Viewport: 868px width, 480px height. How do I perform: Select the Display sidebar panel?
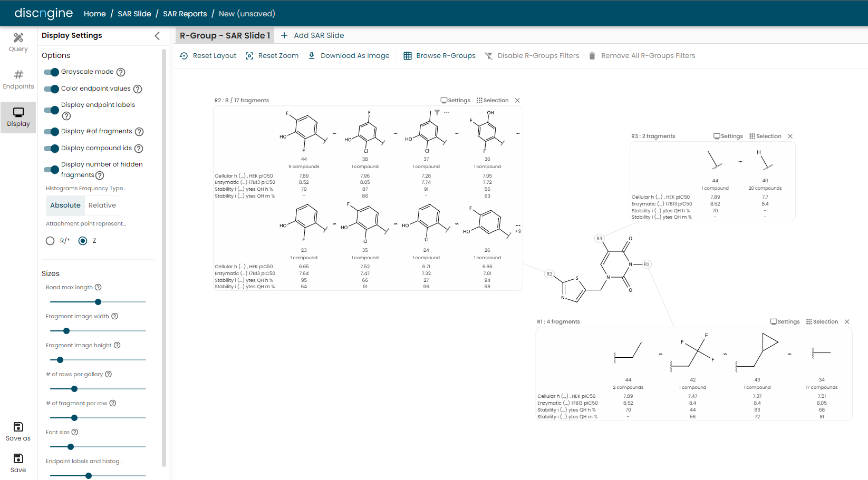click(x=18, y=117)
